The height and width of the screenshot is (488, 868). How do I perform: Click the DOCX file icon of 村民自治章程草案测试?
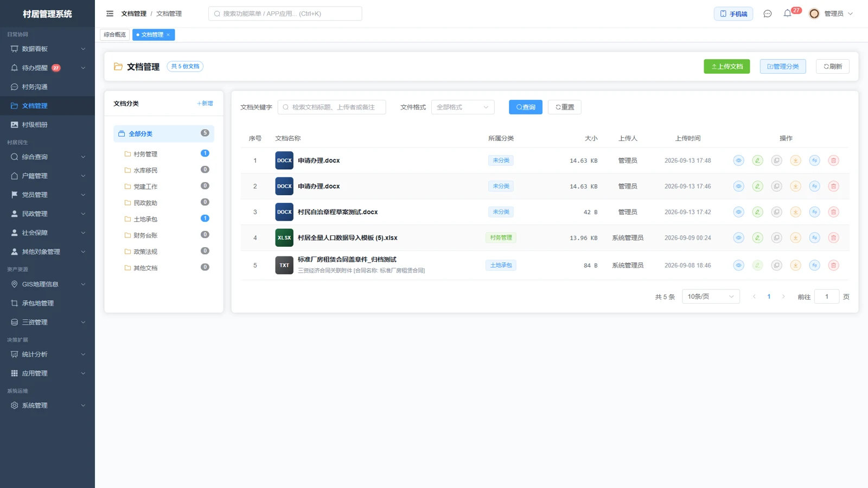284,212
